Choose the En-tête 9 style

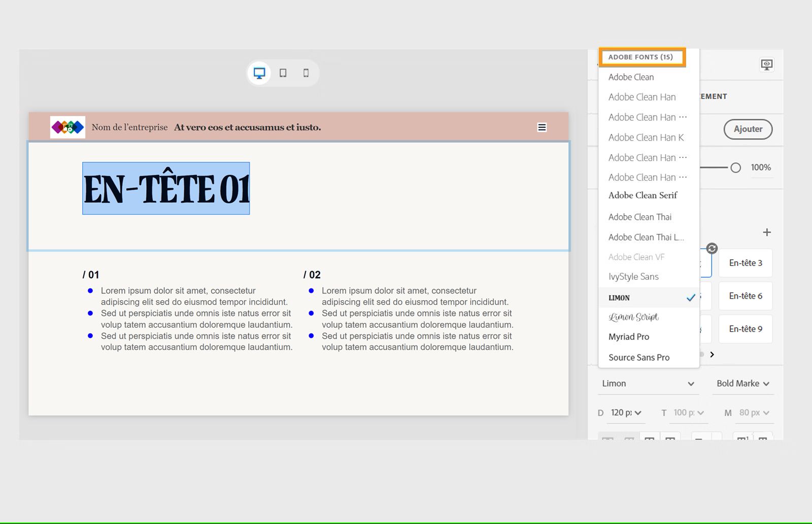(746, 329)
